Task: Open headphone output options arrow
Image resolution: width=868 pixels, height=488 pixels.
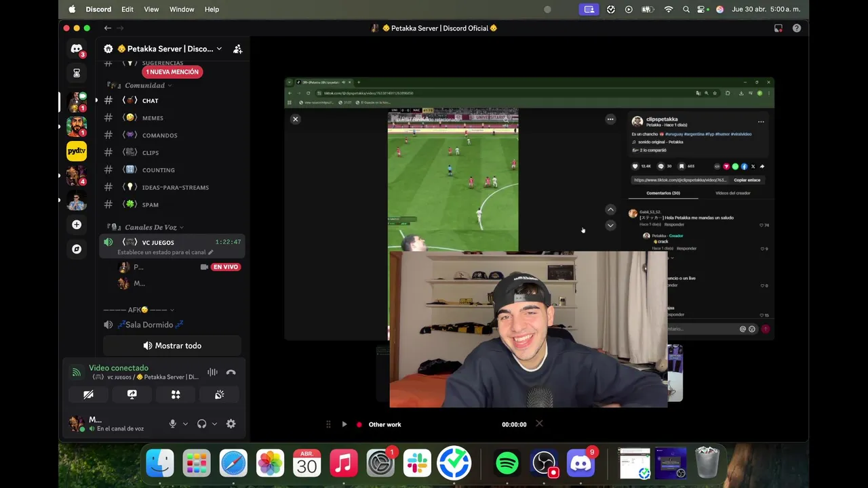Action: click(x=214, y=424)
